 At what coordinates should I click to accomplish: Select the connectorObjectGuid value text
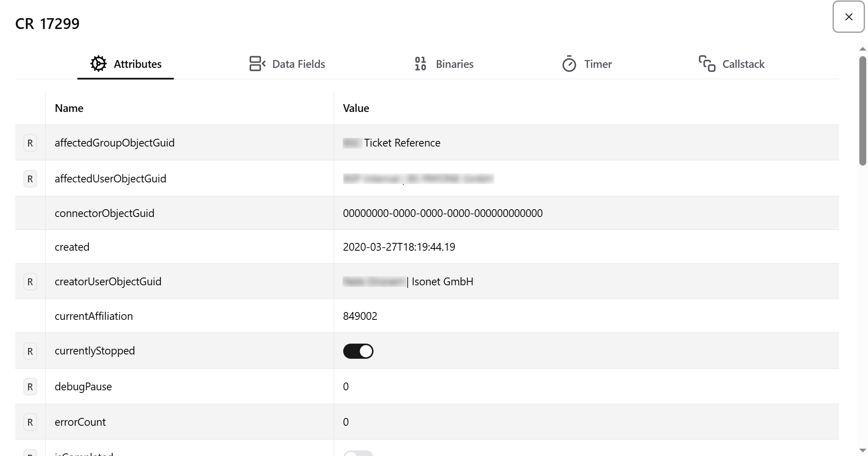click(443, 213)
